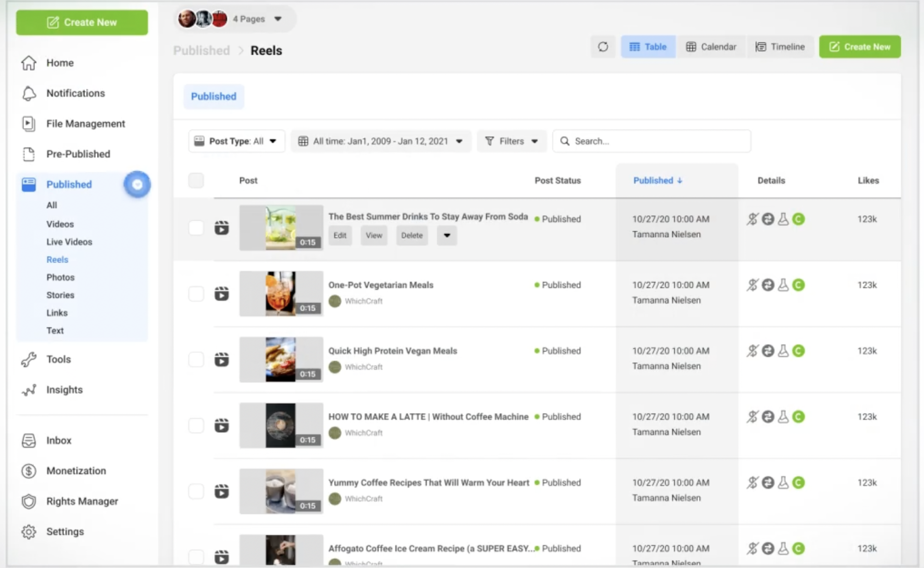This screenshot has width=924, height=568.
Task: Click the Monetization dollar icon
Action: [29, 471]
